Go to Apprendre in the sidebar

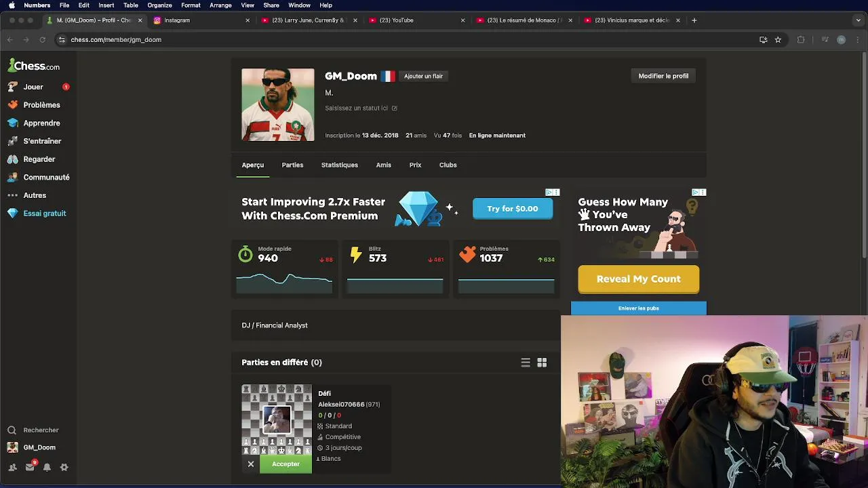pos(41,123)
